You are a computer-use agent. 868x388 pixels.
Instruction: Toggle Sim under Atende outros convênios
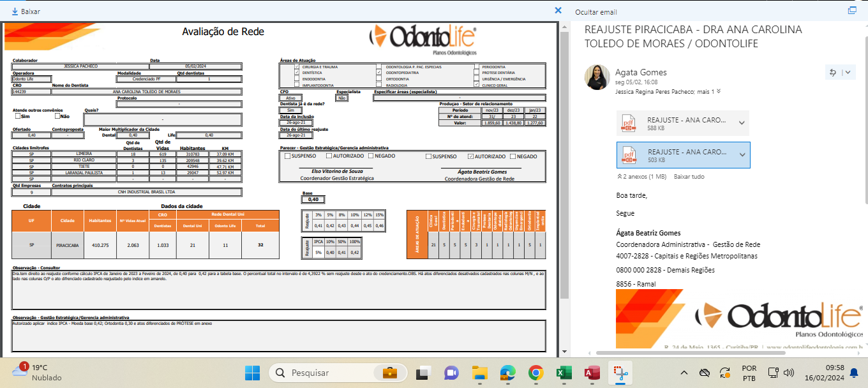[x=17, y=116]
